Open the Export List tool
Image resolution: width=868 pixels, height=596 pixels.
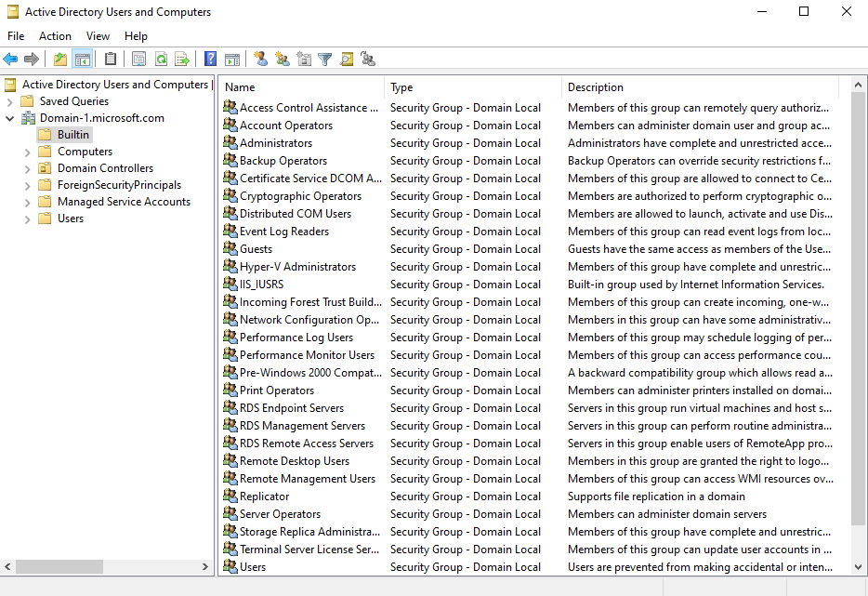[181, 59]
